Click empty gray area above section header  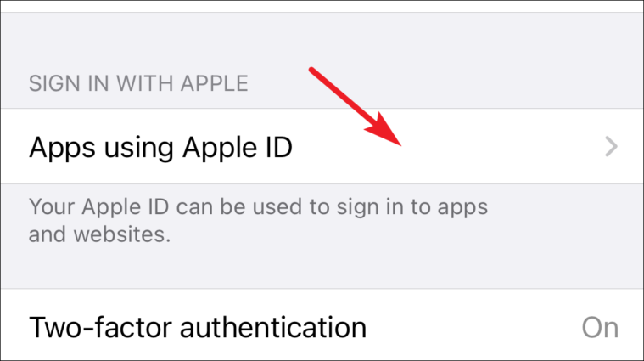point(322,41)
